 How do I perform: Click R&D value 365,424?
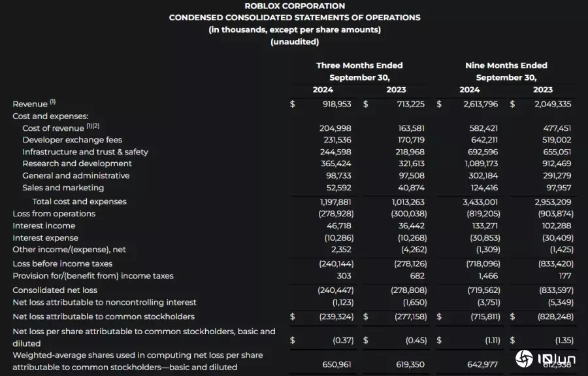coord(336,163)
